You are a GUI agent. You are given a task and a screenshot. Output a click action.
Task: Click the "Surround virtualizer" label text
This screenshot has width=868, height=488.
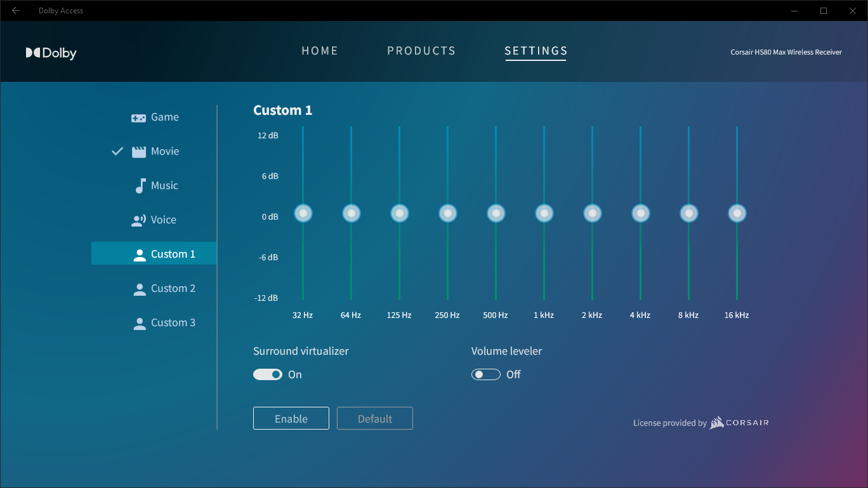(x=301, y=351)
